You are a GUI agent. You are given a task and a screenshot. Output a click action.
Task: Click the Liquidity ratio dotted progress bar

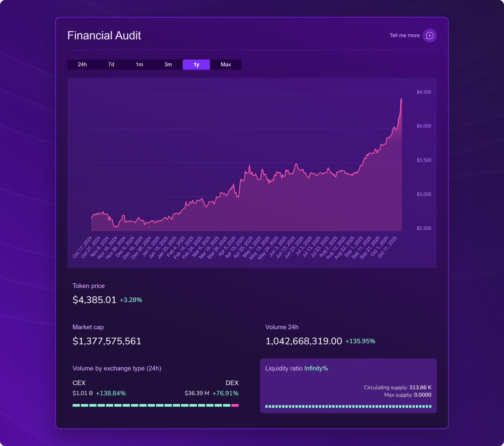pos(348,406)
